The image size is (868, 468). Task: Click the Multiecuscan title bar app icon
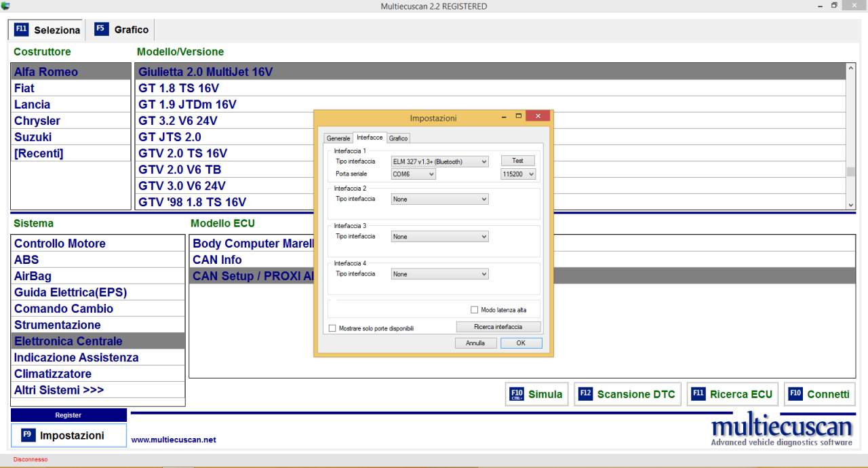[5, 5]
